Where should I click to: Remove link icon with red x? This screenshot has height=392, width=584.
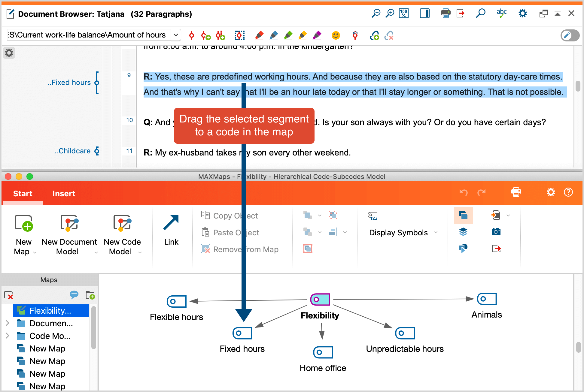(x=389, y=36)
